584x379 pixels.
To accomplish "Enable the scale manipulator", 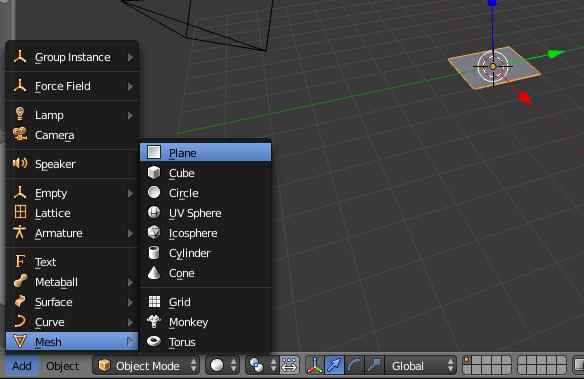I will tap(374, 366).
